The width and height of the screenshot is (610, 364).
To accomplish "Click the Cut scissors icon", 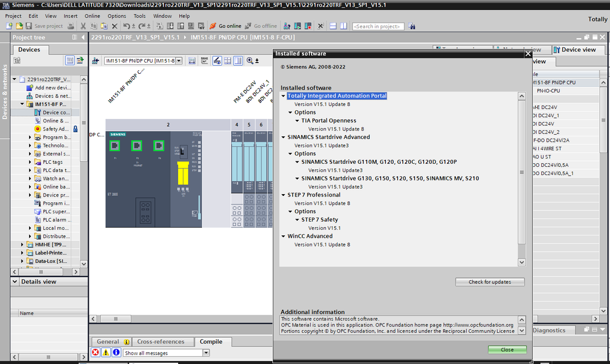I will 83,26.
